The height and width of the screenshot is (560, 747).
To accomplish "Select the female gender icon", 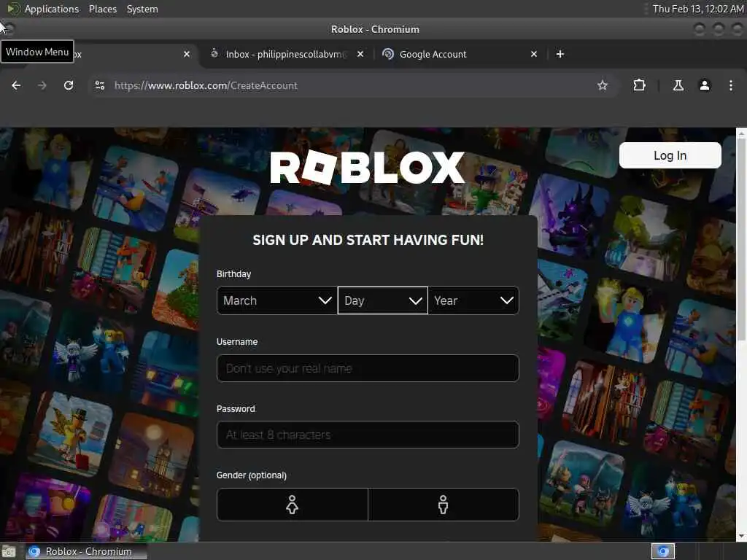I will pos(292,505).
